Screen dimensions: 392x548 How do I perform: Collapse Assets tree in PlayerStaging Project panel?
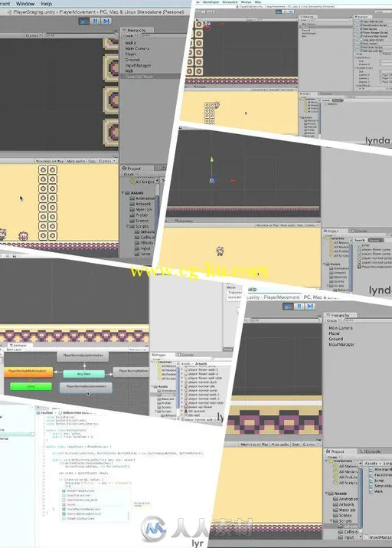123,192
